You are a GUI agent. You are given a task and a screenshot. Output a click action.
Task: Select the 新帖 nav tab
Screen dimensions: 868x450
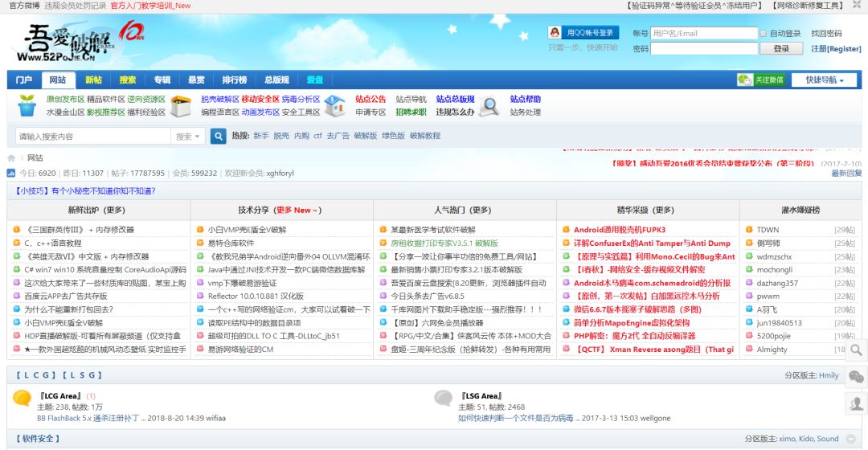click(x=93, y=80)
